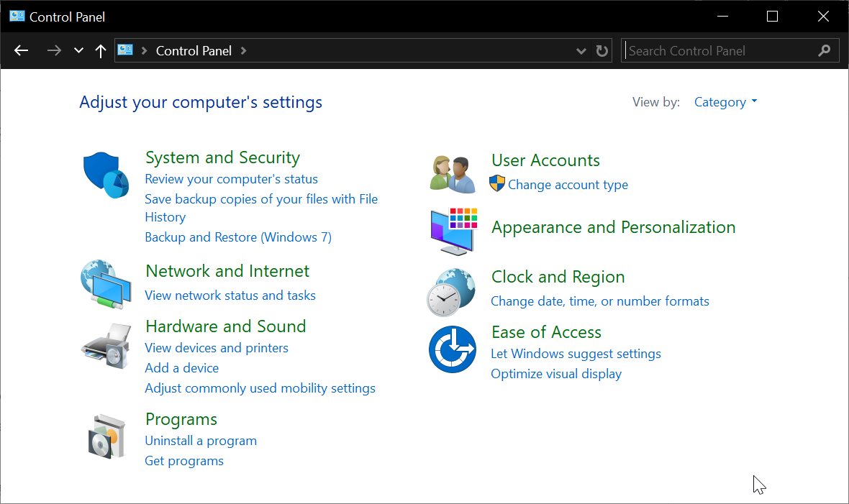
Task: Go up one level with up arrow
Action: tap(100, 51)
